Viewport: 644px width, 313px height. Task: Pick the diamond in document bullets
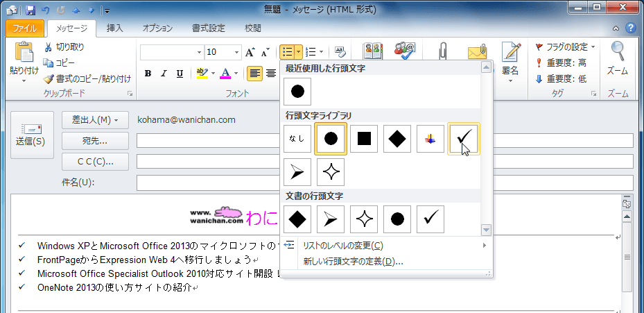tap(297, 219)
